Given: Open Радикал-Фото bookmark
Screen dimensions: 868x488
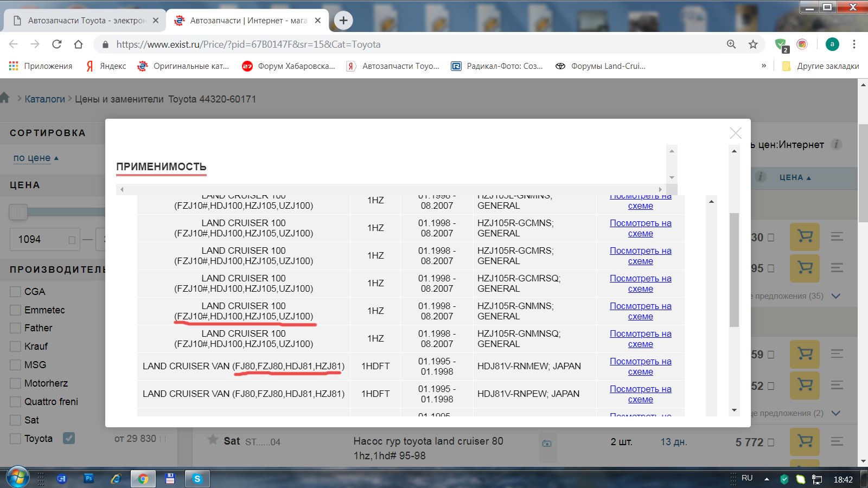Looking at the screenshot, I should (497, 66).
